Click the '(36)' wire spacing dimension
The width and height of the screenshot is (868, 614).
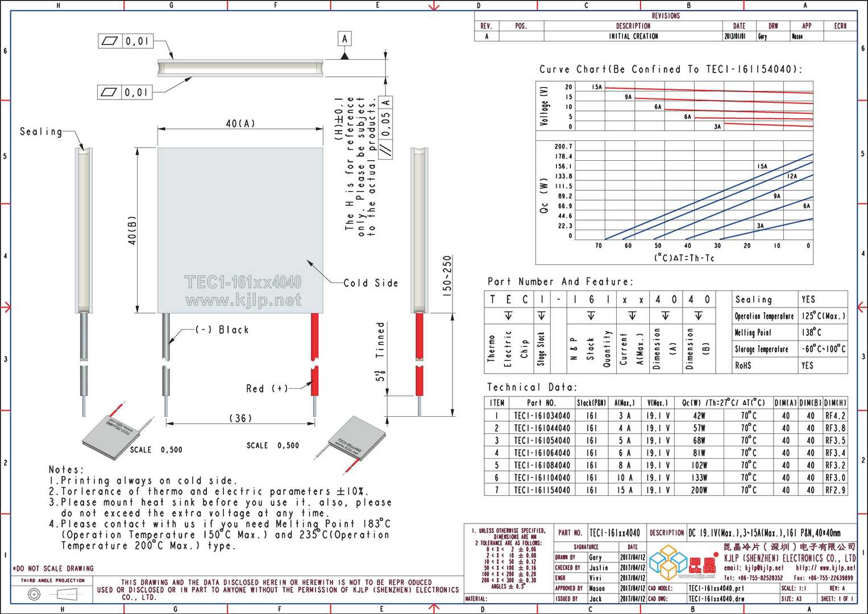pos(240,418)
